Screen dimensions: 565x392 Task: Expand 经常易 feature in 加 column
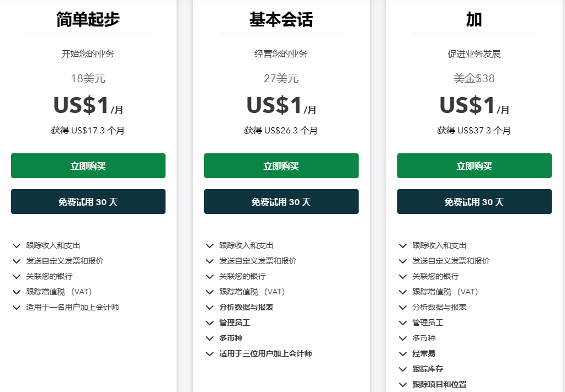[x=403, y=354]
